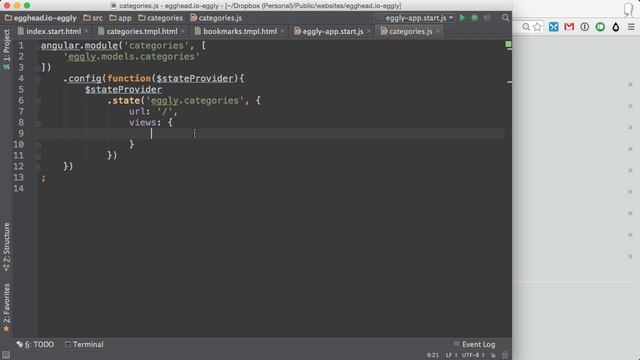Run the eggly-app.start.js configuration

coord(462,18)
